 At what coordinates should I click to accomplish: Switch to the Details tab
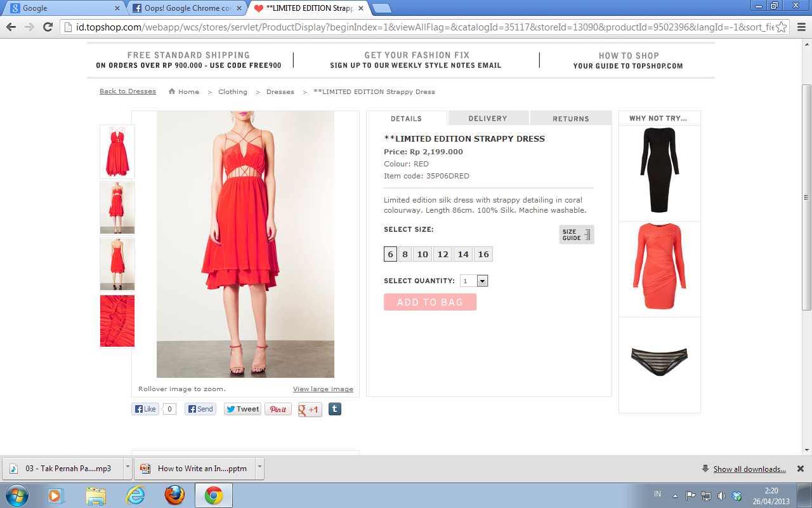pos(407,118)
